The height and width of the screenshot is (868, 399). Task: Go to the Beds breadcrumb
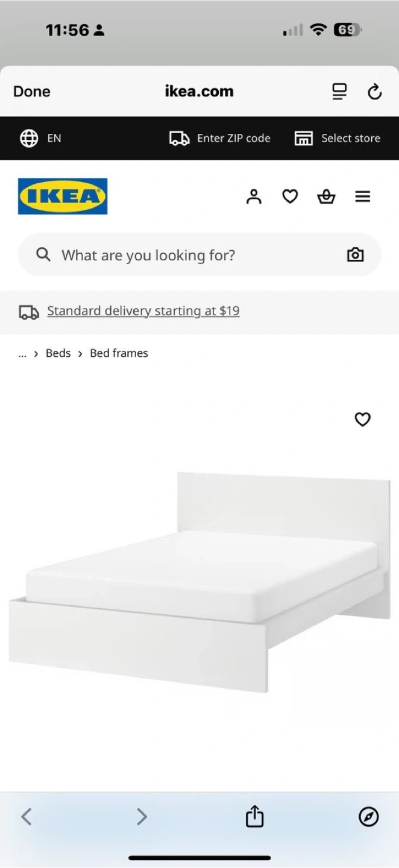point(58,353)
